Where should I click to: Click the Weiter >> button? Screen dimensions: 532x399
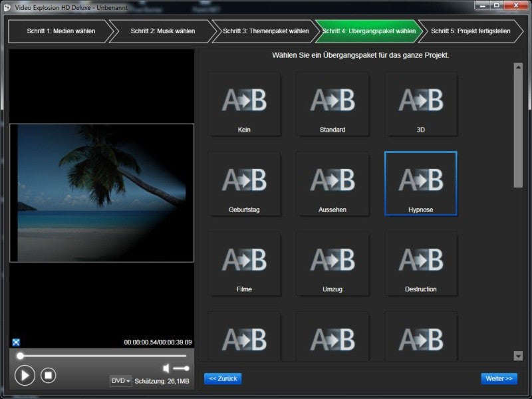[499, 378]
